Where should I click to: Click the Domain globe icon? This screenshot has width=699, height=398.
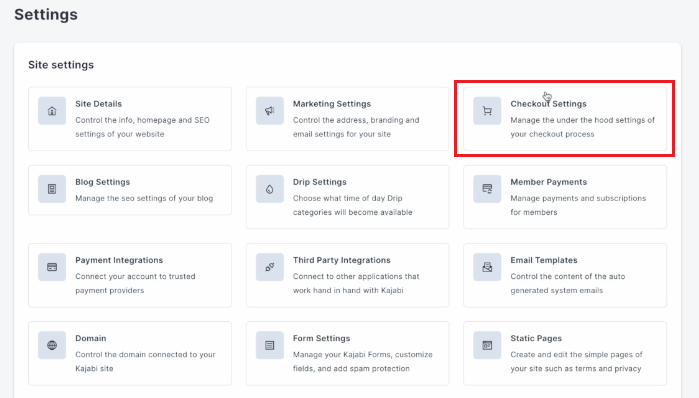click(52, 345)
